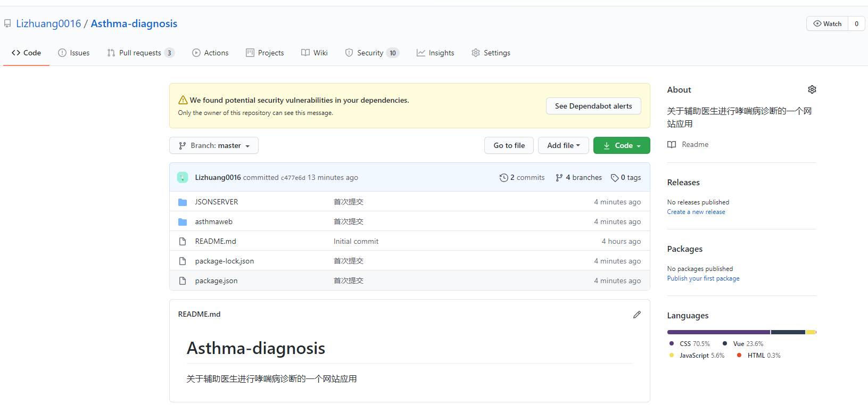Click the JSONSERVER folder icon
The height and width of the screenshot is (420, 868).
(183, 202)
